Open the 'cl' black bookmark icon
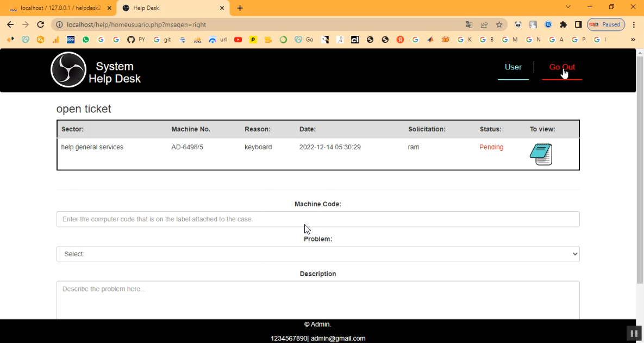This screenshot has width=644, height=343. click(355, 40)
